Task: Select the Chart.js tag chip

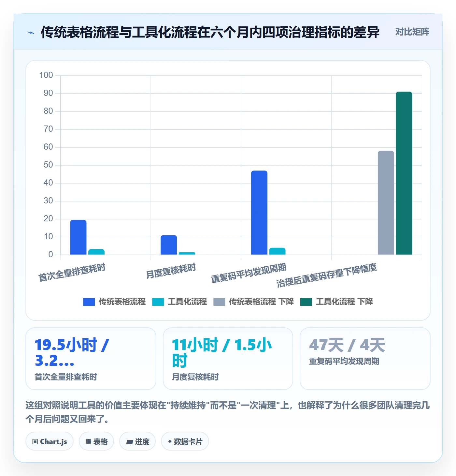Action: coord(50,441)
